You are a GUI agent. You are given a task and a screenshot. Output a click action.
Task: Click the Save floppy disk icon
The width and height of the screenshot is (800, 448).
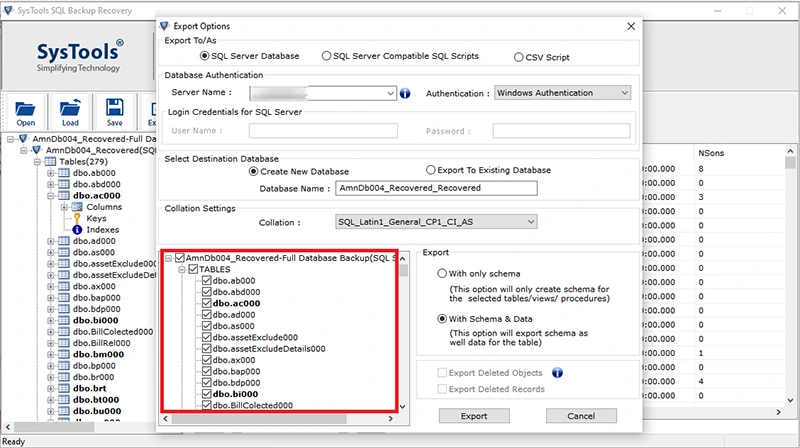tap(114, 108)
